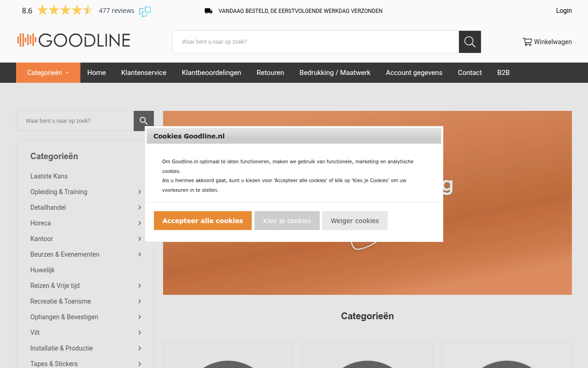The width and height of the screenshot is (588, 368).
Task: Click the sidebar Categorieën heading
Action: 54,156
